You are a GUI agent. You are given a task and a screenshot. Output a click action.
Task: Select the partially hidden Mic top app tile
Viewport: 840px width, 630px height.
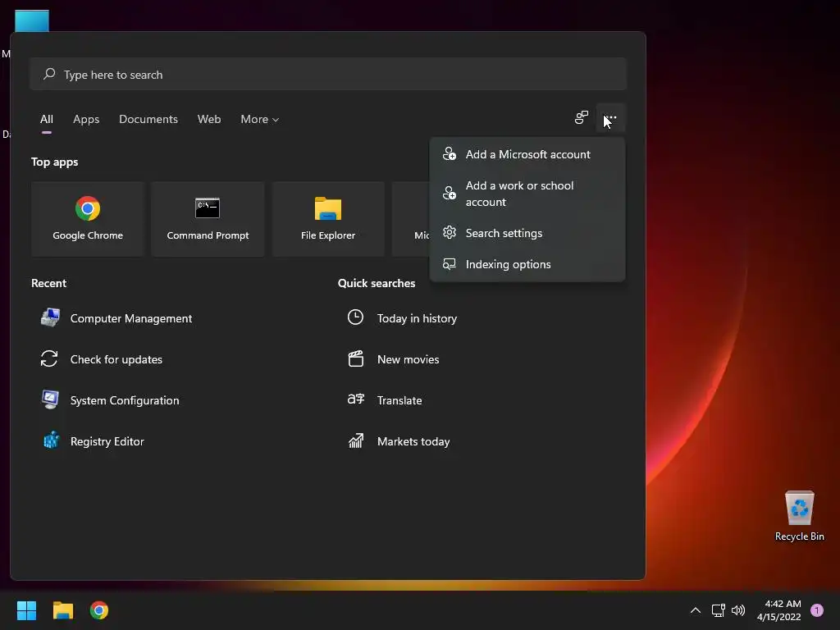tap(412, 219)
